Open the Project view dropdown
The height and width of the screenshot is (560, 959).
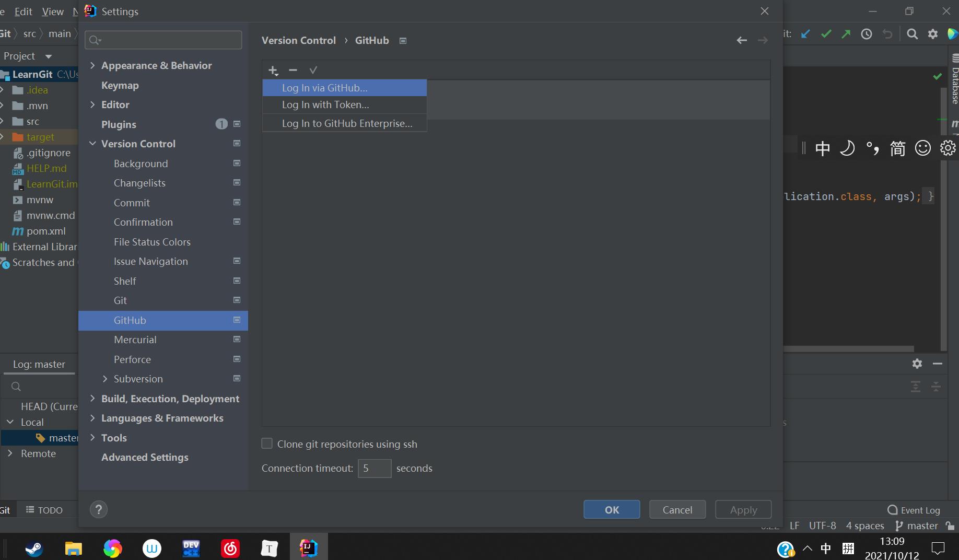[x=49, y=56]
